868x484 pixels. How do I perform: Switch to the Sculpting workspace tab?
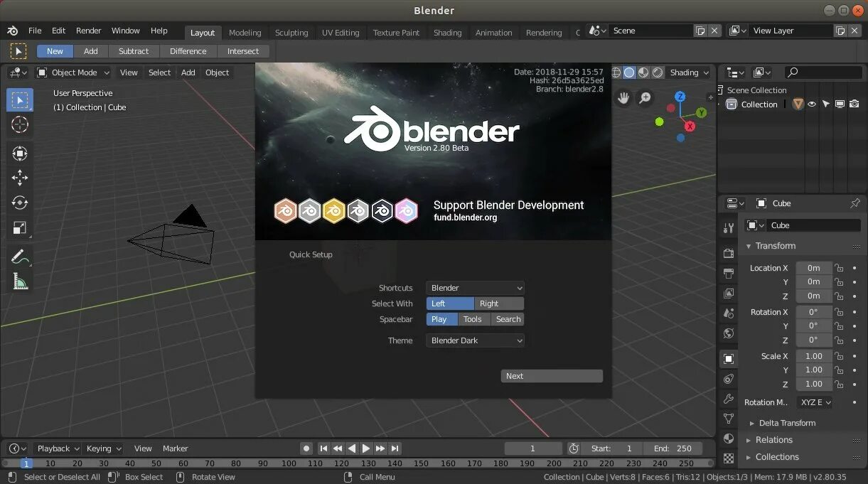pyautogui.click(x=291, y=33)
